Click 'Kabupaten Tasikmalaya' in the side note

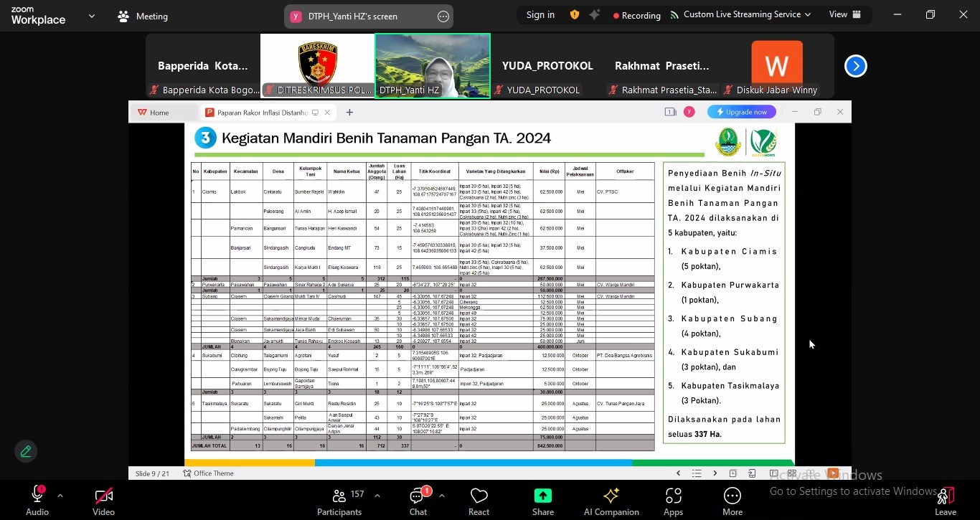(730, 386)
